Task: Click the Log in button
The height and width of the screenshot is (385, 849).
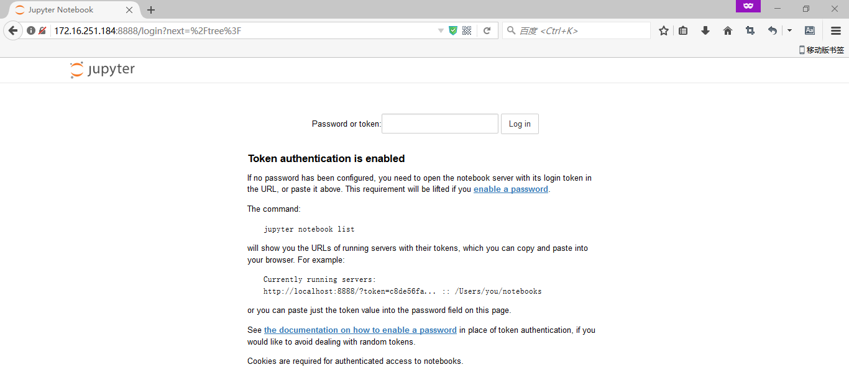Action: 520,124
